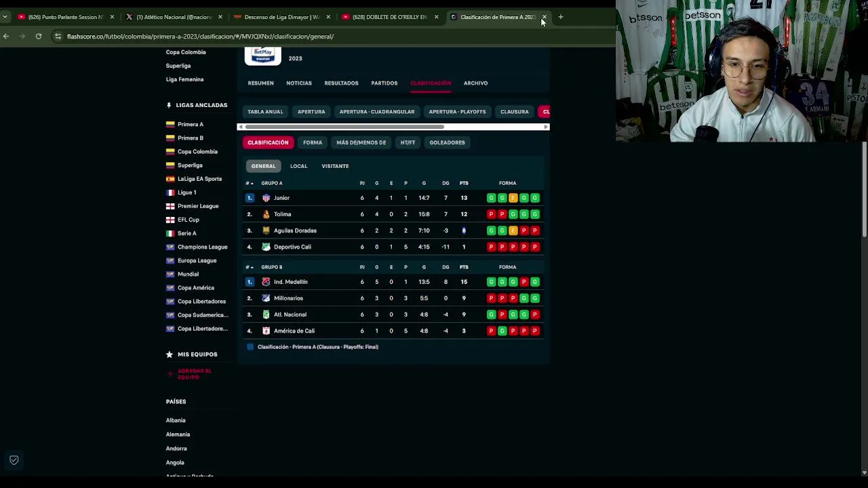Select the LOCAL table filter

[x=298, y=166]
